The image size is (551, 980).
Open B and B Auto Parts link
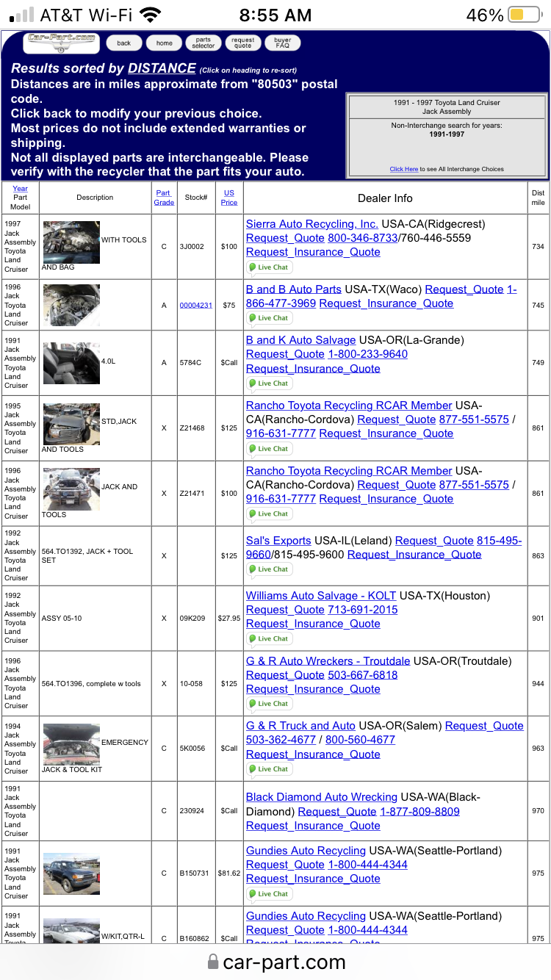294,289
